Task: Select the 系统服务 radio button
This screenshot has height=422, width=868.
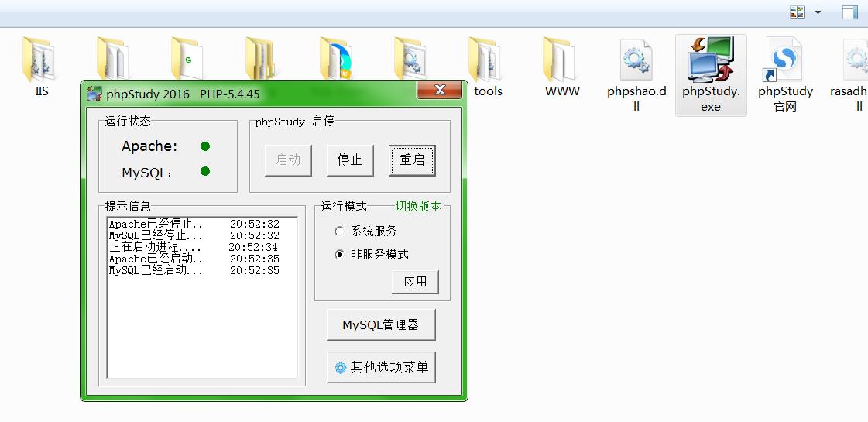Action: pyautogui.click(x=340, y=232)
